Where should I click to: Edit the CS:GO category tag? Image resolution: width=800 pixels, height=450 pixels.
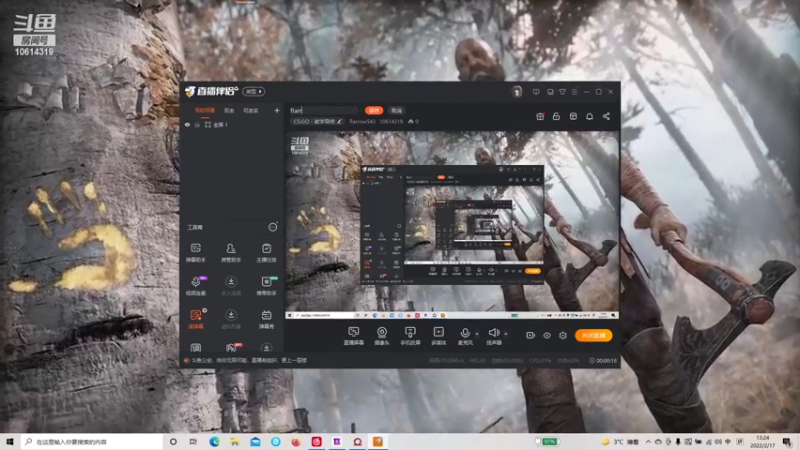(317, 121)
